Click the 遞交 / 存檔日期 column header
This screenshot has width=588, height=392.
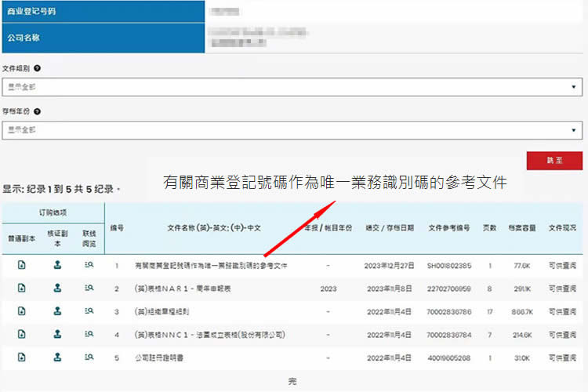click(x=390, y=228)
